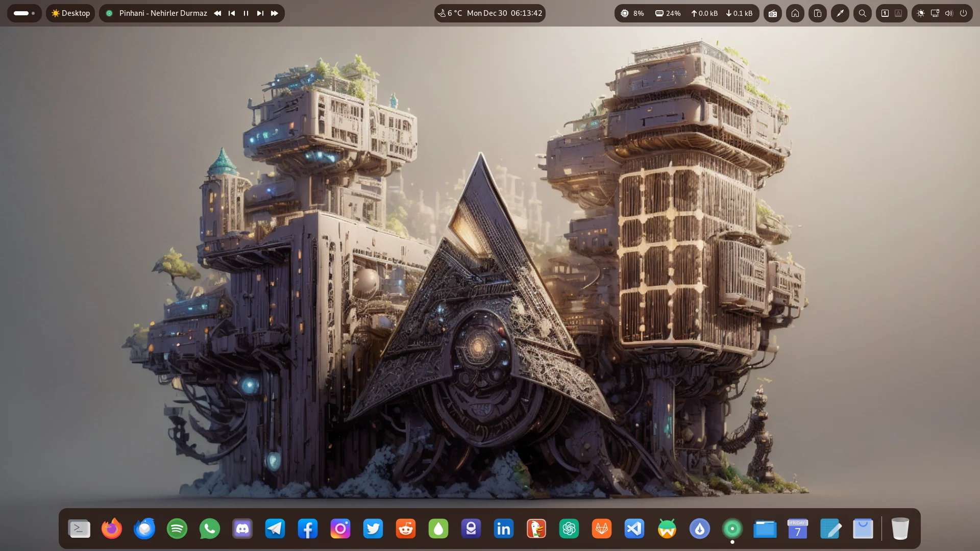Open the Thunderbird mail client
Viewport: 980px width, 551px height.
[144, 529]
